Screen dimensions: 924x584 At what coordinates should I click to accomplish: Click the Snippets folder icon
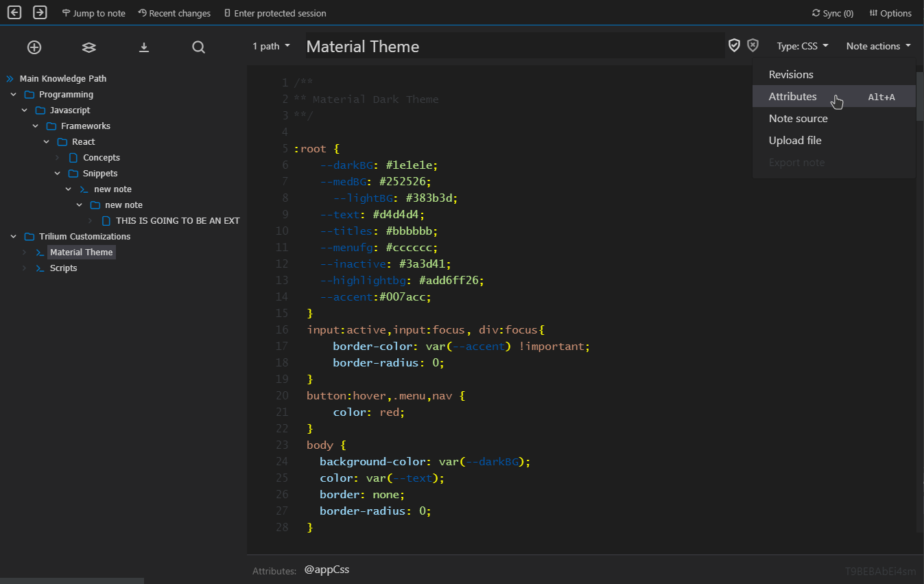click(x=73, y=174)
